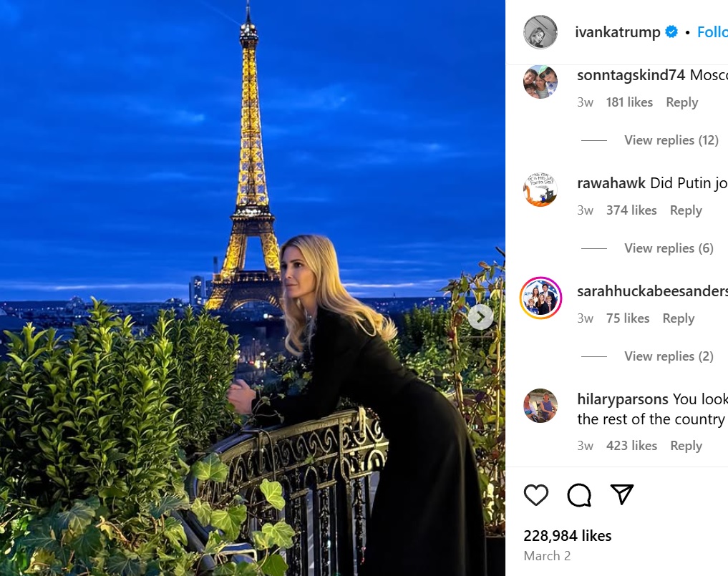Expand View replies (6)
Viewport: 728px width, 576px height.
pos(669,248)
